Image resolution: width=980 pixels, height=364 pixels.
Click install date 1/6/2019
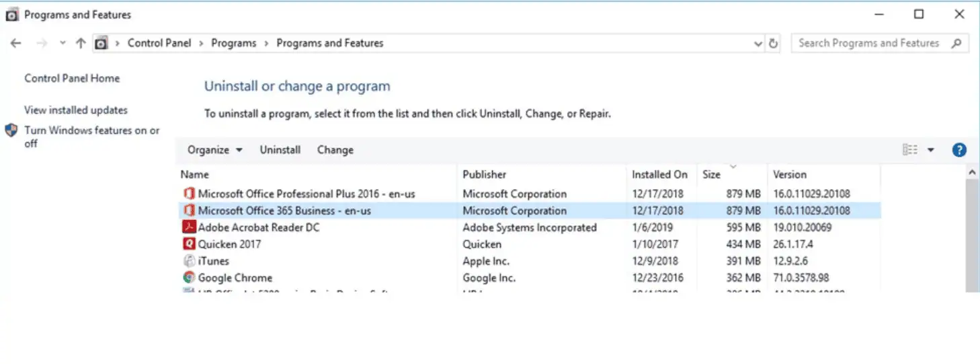[x=651, y=227]
